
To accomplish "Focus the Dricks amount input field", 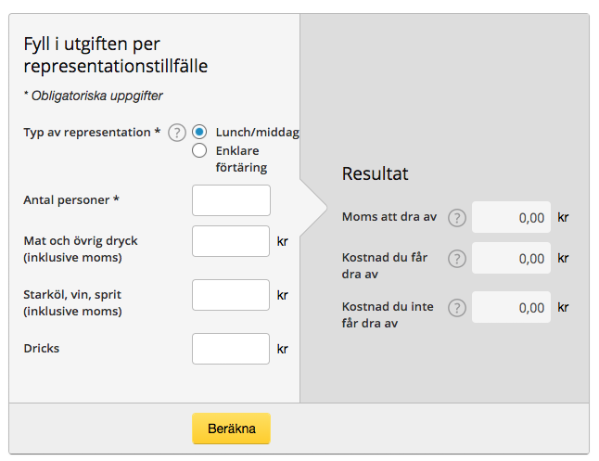I will coord(231,349).
